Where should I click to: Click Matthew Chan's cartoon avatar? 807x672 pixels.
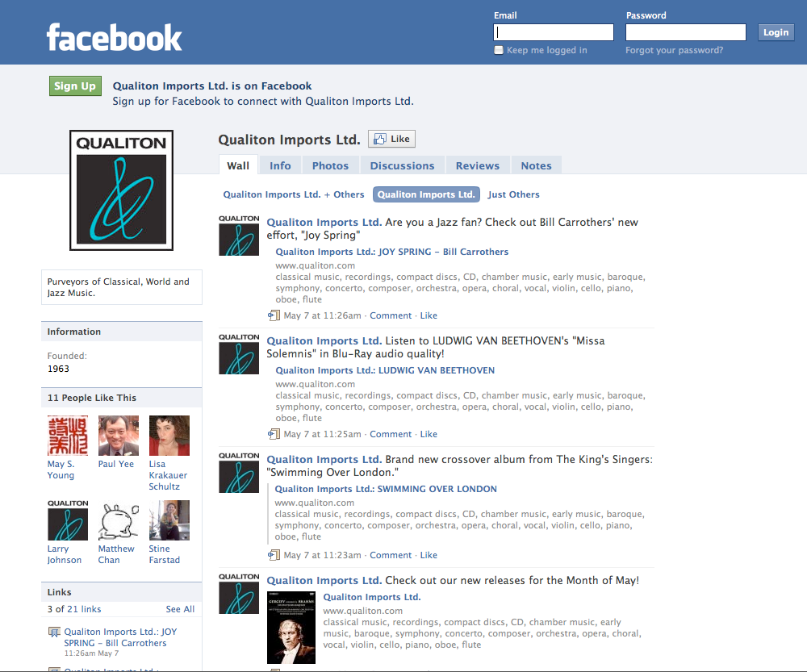point(118,520)
